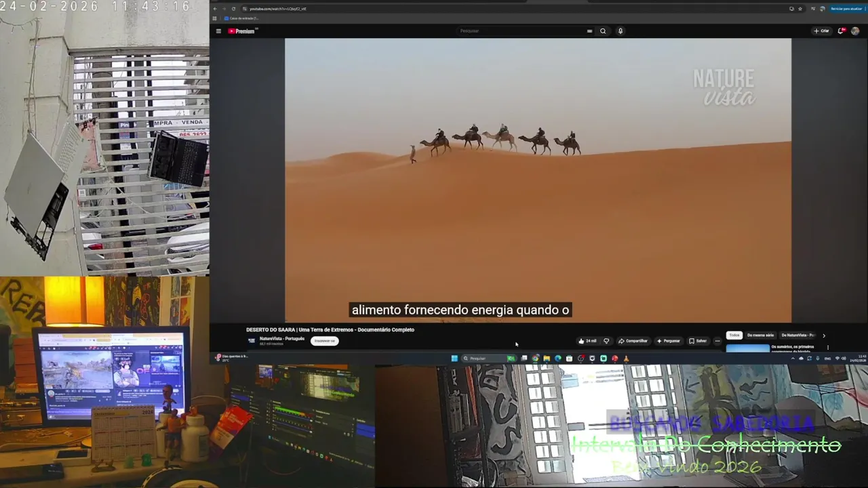Select the De NatureVista chip

pos(797,335)
